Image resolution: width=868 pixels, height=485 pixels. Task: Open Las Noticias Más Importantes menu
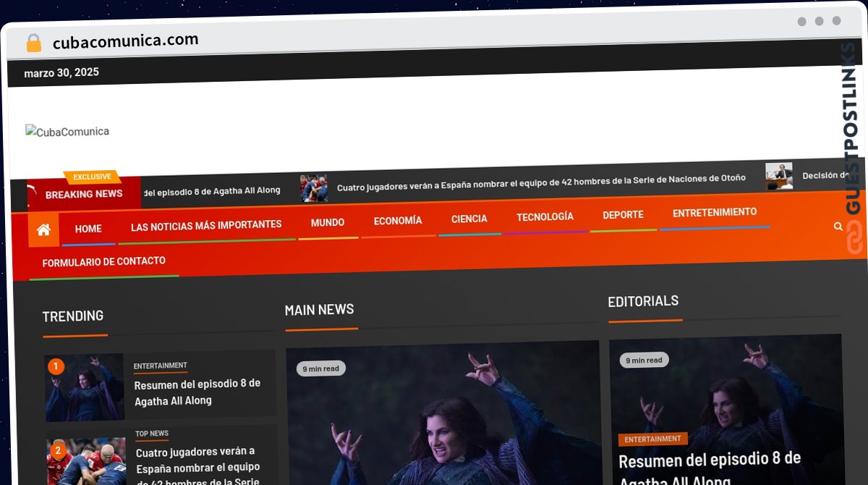[x=206, y=225]
